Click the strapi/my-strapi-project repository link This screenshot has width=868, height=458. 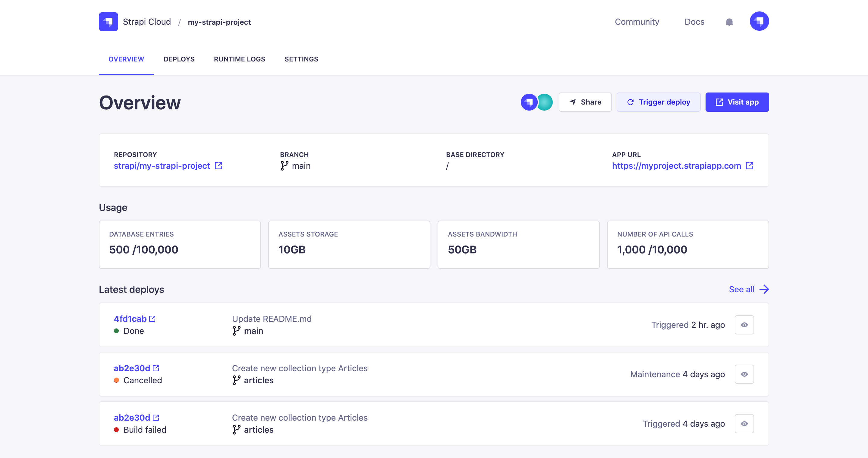162,166
